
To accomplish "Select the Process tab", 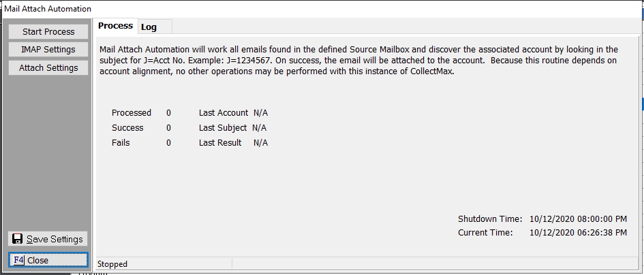I will (115, 26).
